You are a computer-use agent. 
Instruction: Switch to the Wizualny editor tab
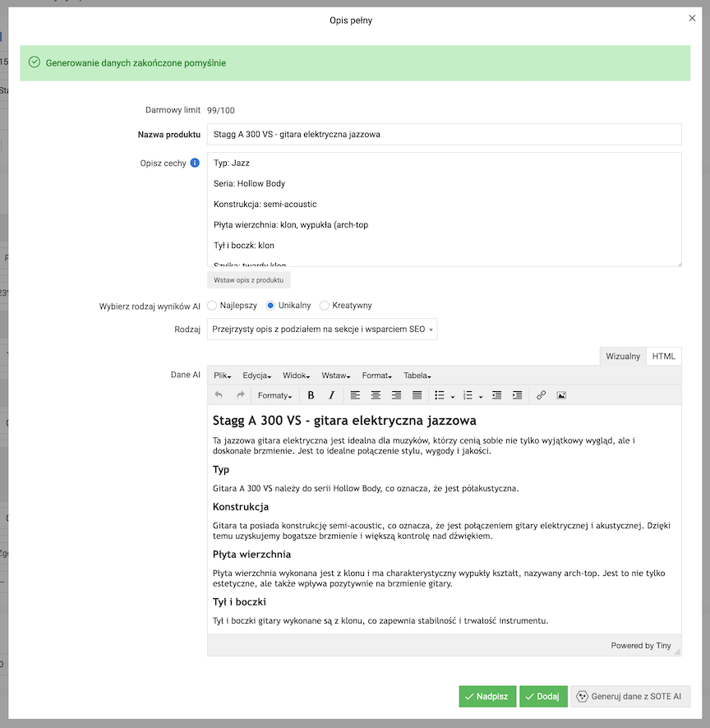pyautogui.click(x=623, y=356)
